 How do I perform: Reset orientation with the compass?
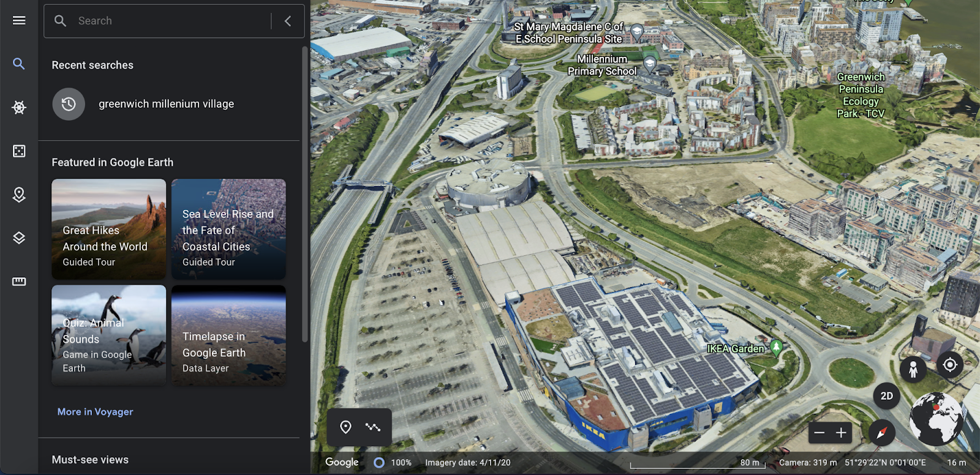tap(882, 433)
